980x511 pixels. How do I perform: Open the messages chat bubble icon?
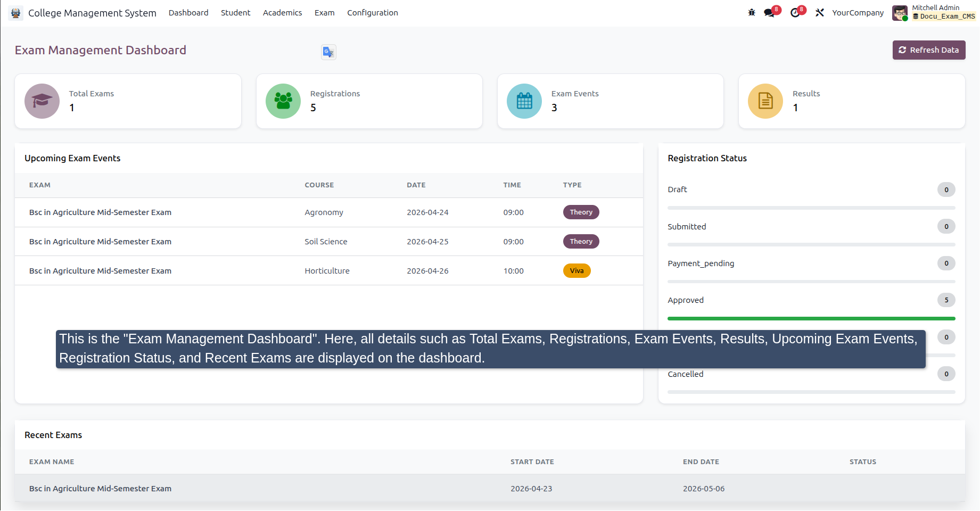(x=770, y=13)
